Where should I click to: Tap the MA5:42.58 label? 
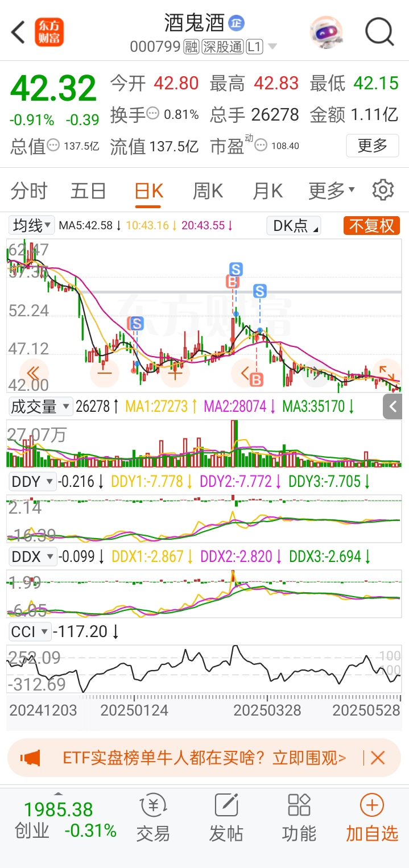click(86, 225)
